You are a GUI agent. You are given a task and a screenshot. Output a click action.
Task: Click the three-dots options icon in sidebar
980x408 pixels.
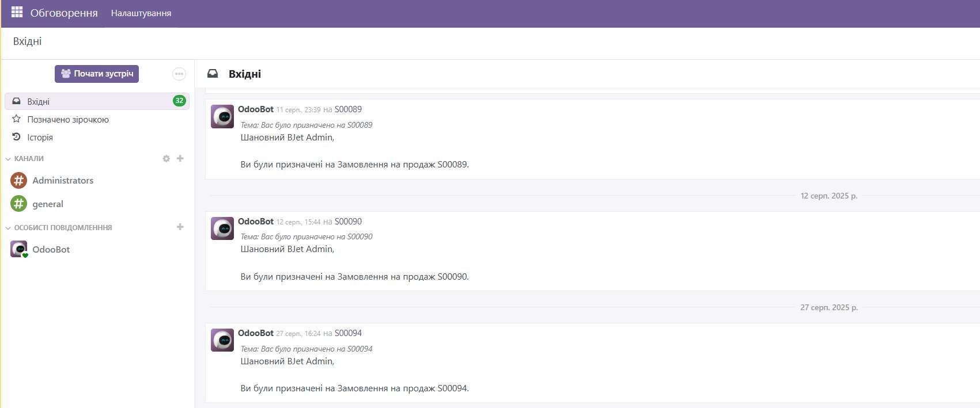(x=179, y=74)
